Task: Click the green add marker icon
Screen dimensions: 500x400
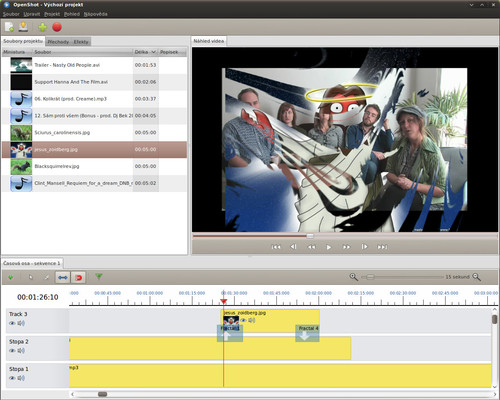Action: tap(99, 277)
